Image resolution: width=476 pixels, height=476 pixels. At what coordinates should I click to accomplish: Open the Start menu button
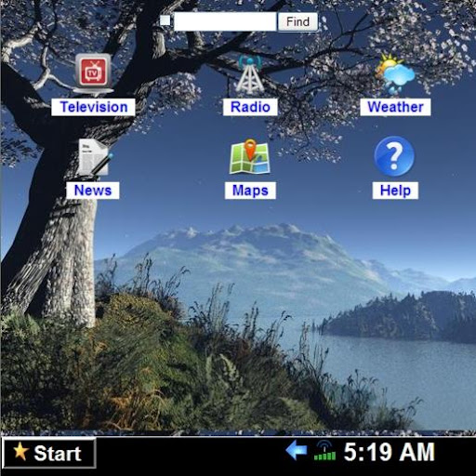tap(48, 453)
